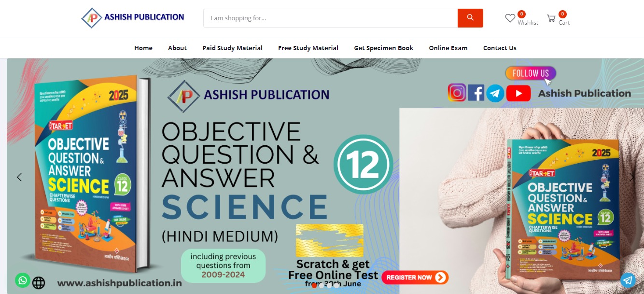
Task: Open the Wishlist heart icon
Action: tap(510, 18)
